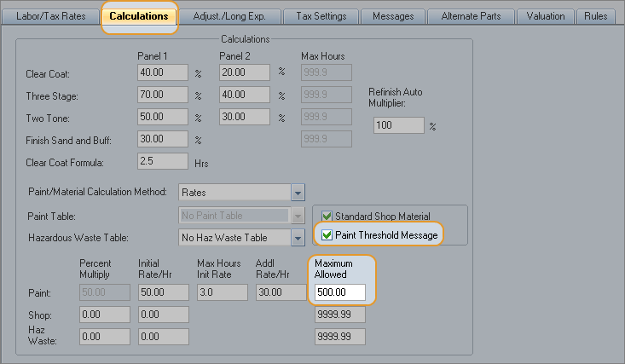The height and width of the screenshot is (364, 625).
Task: Click the Paint Maximum Allowed field
Action: [339, 292]
